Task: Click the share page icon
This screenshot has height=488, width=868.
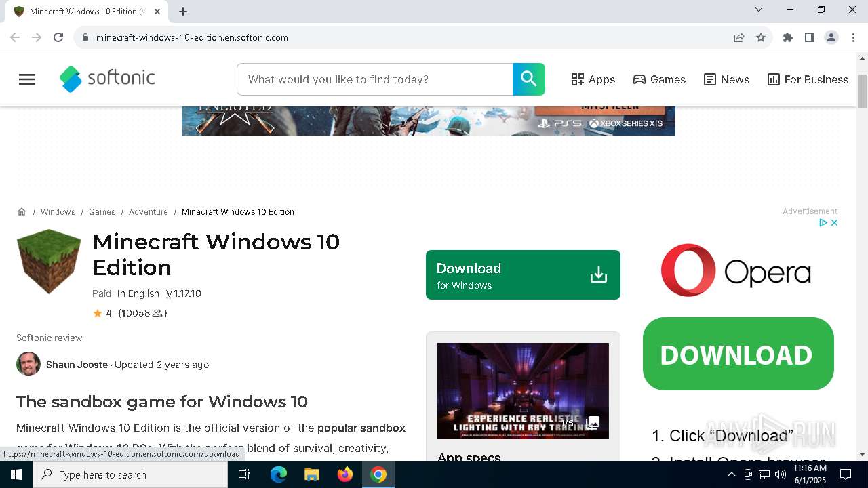Action: click(739, 37)
